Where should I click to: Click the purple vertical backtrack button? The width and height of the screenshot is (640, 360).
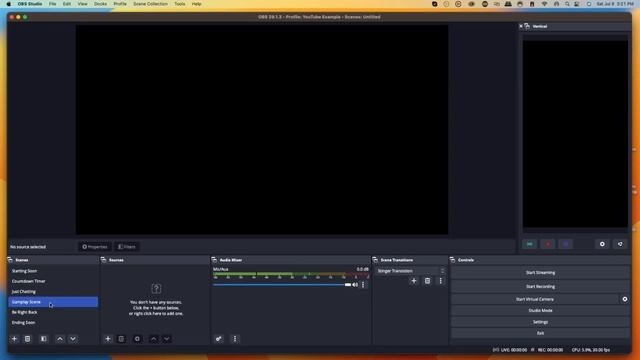click(x=566, y=244)
